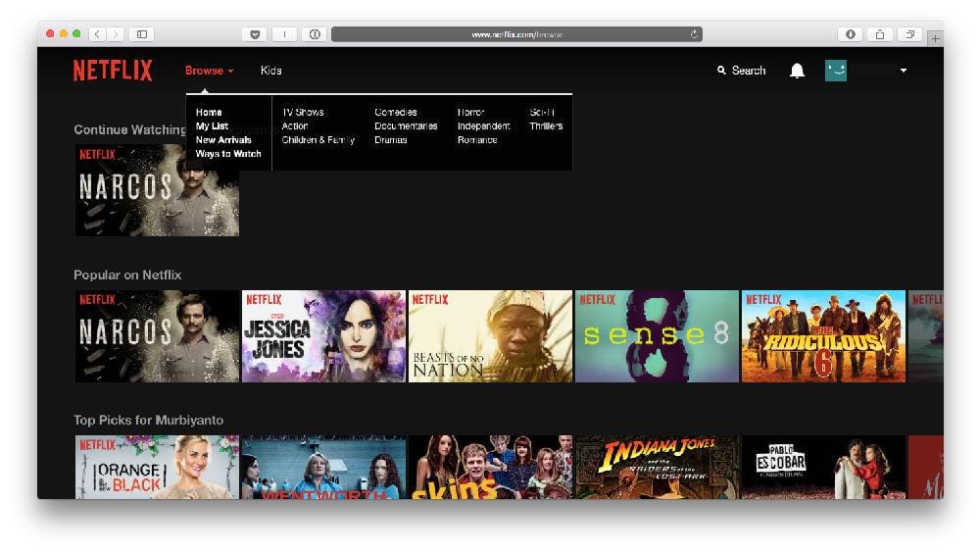This screenshot has width=980, height=552.
Task: Open the Safari downloads icon
Action: click(850, 34)
